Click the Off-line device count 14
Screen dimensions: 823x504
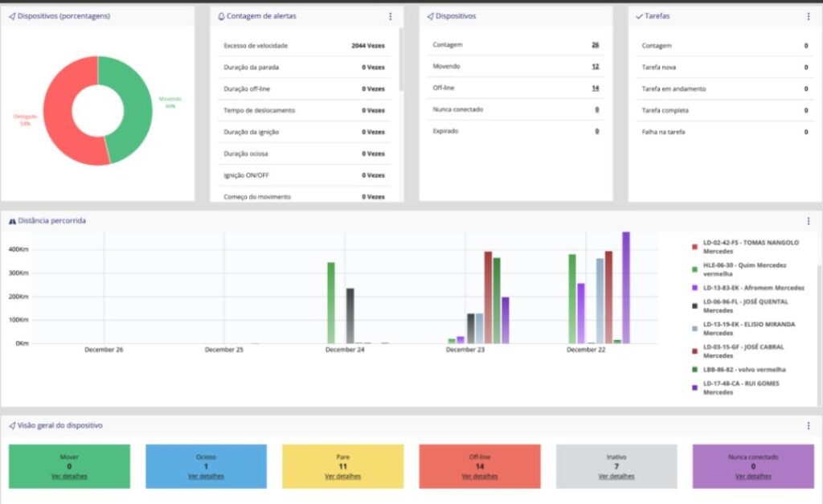596,88
